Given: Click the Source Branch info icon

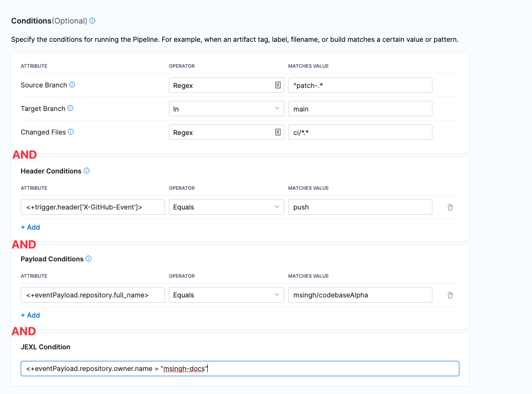Looking at the screenshot, I should (x=72, y=85).
